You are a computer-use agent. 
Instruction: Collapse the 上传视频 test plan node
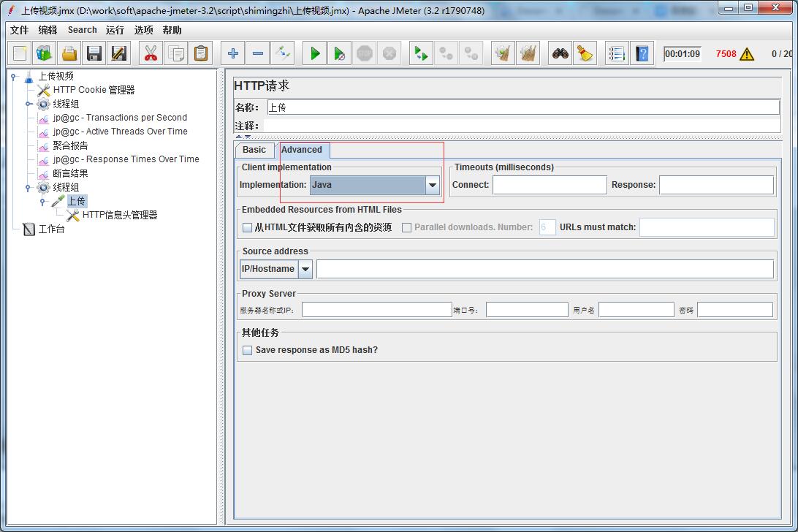[14, 76]
